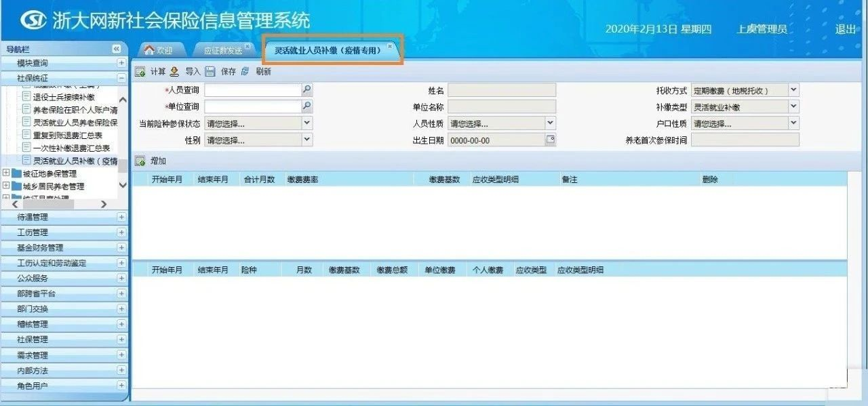This screenshot has height=406, width=868.
Task: Click the 刷新 refresh toolbar icon
Action: (245, 71)
